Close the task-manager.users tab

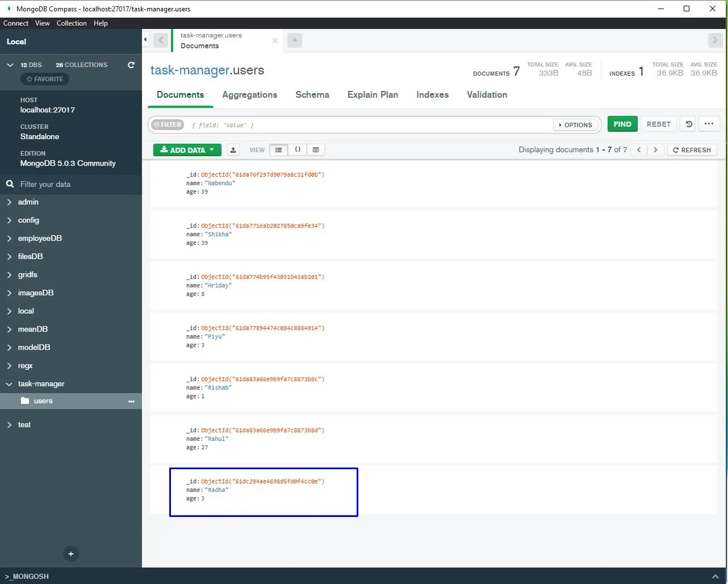[275, 40]
